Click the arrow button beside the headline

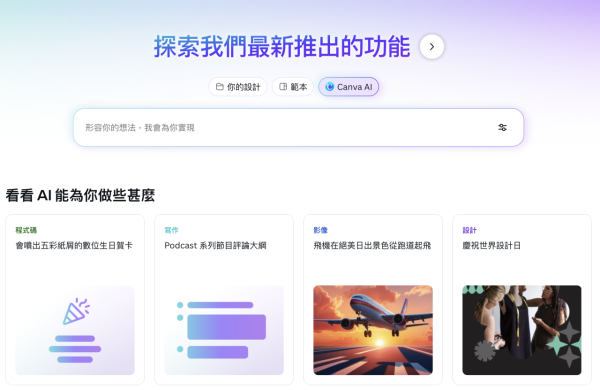click(x=432, y=47)
